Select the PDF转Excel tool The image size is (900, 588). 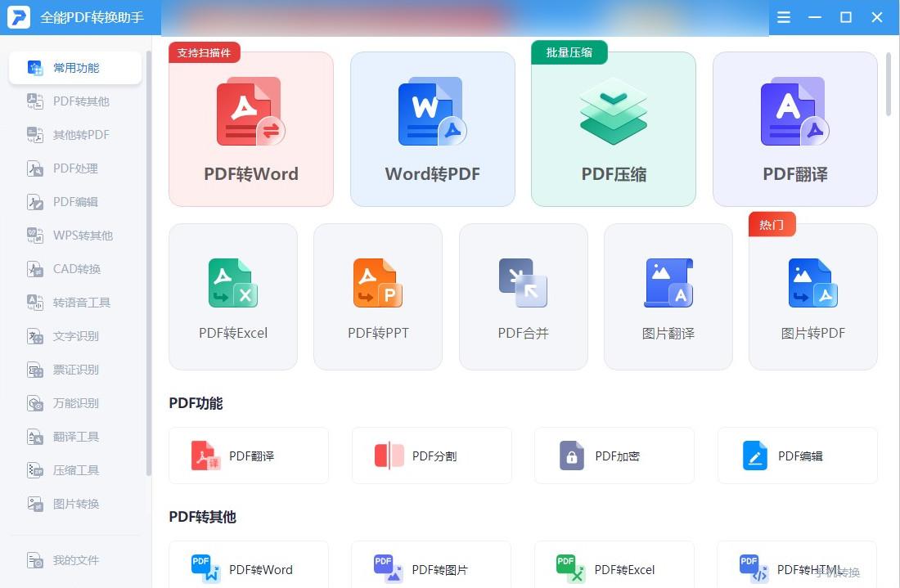point(232,296)
